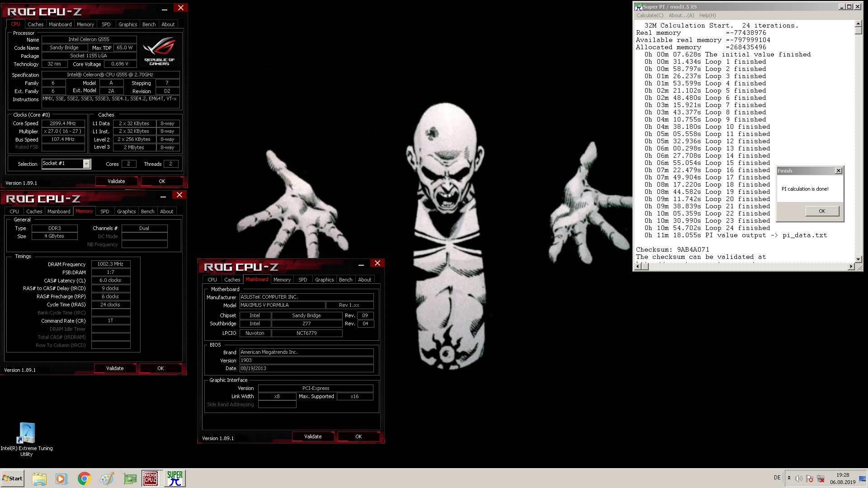Click the volume speaker tray icon
Viewport: 868px width, 488px height.
799,479
